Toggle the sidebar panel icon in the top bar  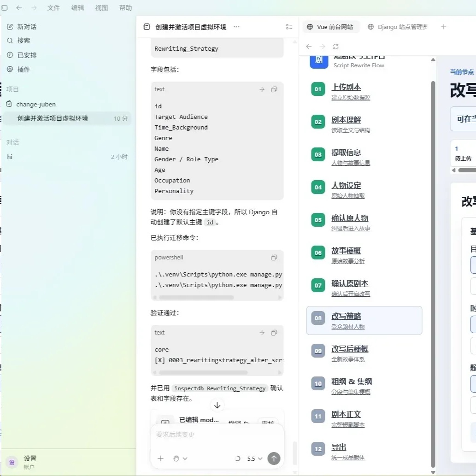[5, 7]
